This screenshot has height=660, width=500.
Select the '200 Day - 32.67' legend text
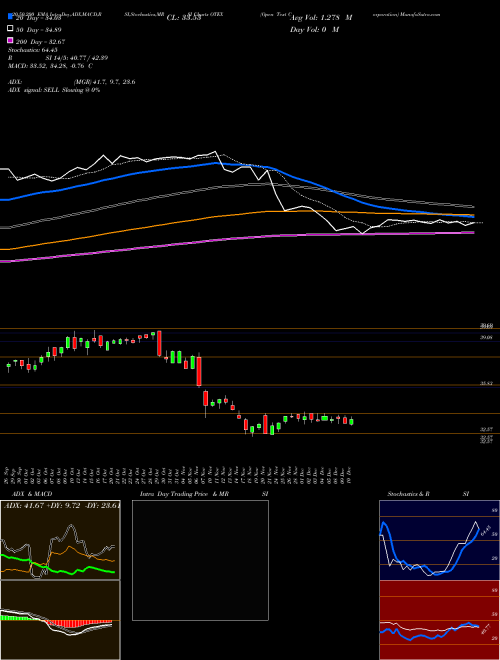coord(40,42)
